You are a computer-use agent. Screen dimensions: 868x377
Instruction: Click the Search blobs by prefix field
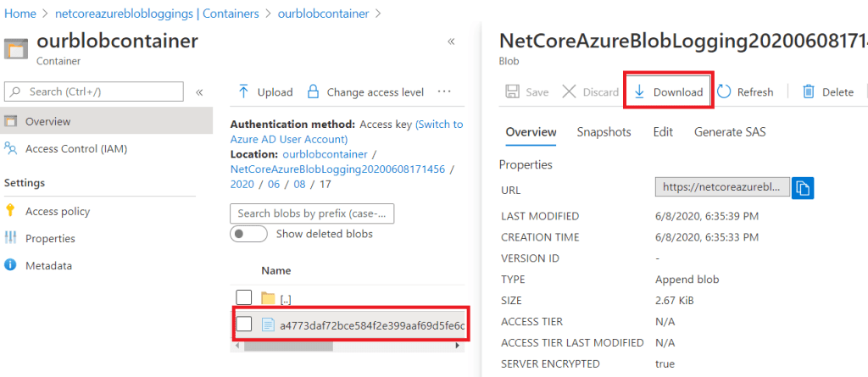pos(312,213)
